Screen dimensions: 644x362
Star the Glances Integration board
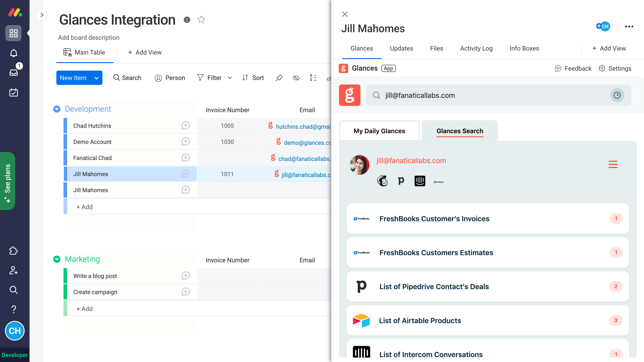click(x=201, y=19)
